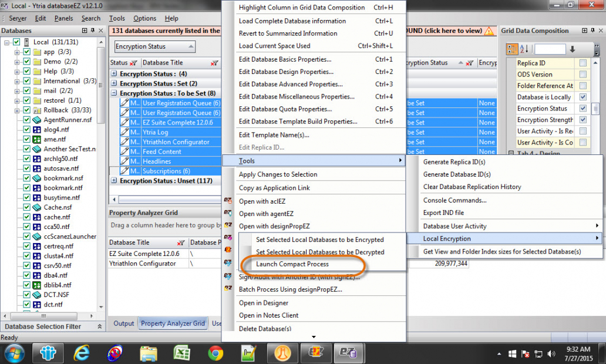This screenshot has width=606, height=364.
Task: Expand the Encryption Status : Set (2) group
Action: coord(114,83)
